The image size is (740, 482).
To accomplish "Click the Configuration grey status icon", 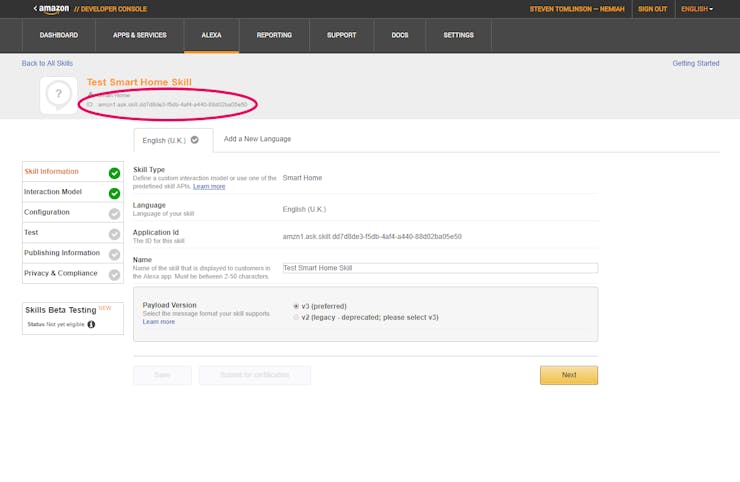I will click(114, 214).
